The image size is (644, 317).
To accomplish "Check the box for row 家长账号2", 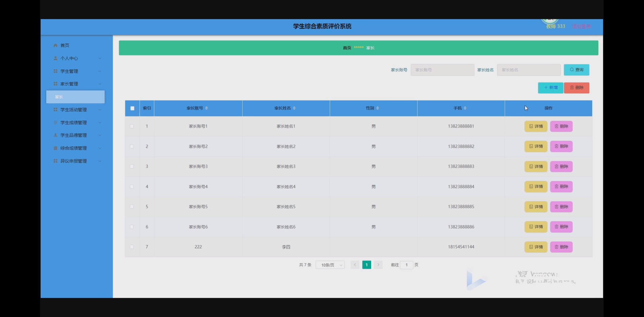I will 132,146.
